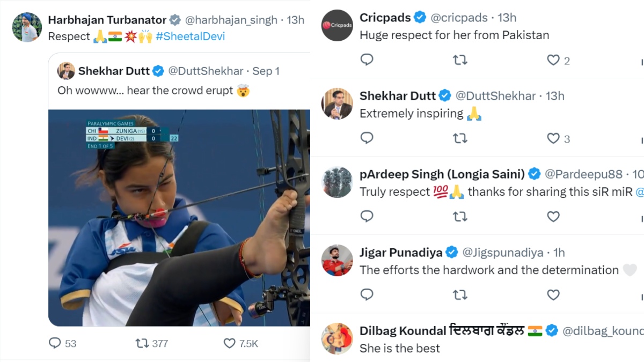
Task: Reply to Jigar Punadiya's comment
Action: click(x=367, y=294)
